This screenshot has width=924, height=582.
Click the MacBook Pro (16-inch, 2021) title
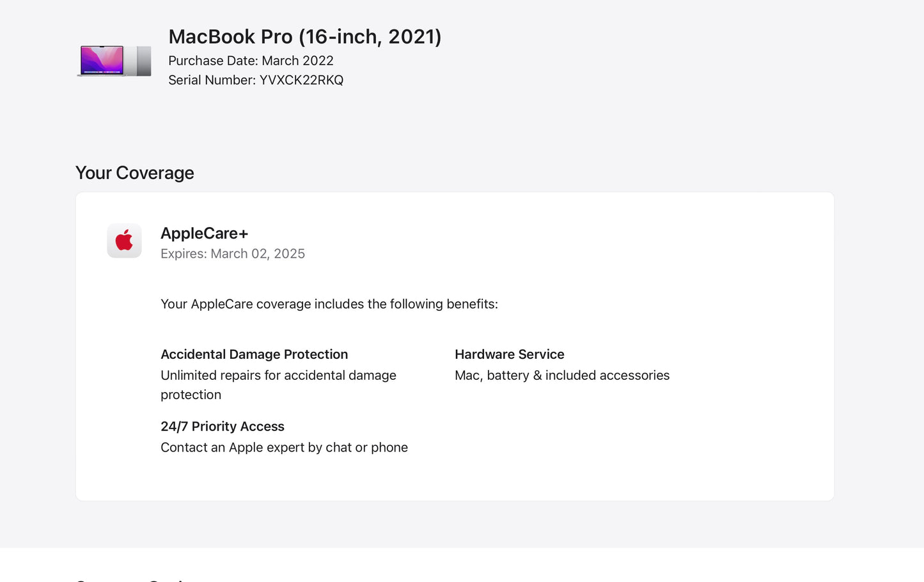point(304,36)
